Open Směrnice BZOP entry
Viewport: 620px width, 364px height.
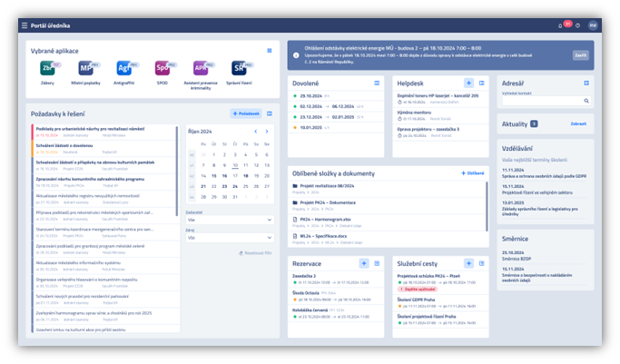click(544, 256)
